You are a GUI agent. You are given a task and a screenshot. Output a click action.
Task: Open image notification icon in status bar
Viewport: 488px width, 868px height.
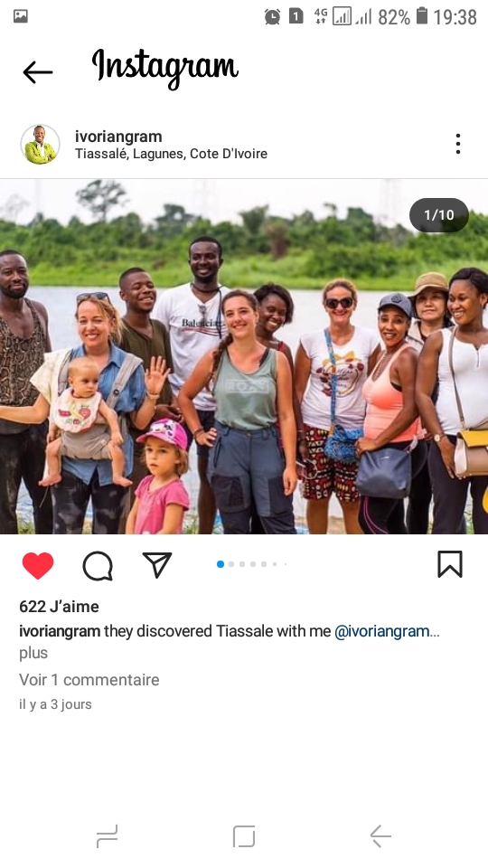click(x=21, y=16)
